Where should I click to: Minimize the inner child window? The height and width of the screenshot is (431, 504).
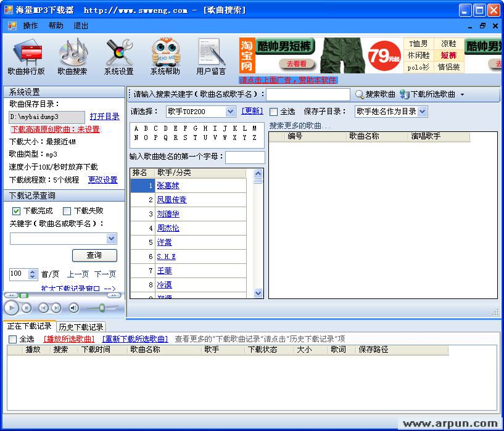click(470, 26)
